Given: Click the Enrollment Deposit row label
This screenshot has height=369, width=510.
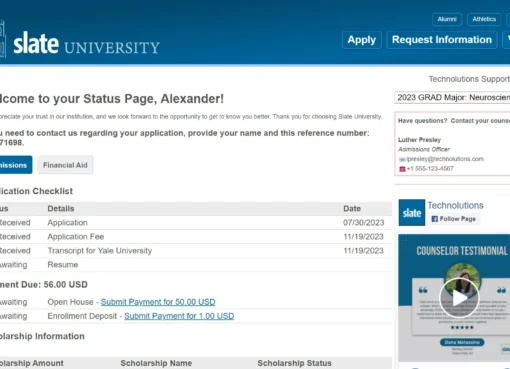Looking at the screenshot, I should pos(82,316).
